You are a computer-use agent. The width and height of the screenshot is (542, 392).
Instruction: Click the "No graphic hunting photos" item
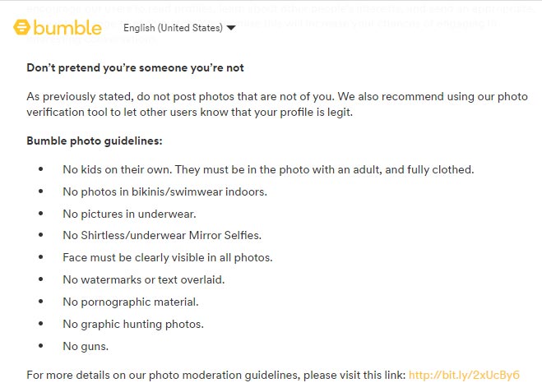point(133,325)
